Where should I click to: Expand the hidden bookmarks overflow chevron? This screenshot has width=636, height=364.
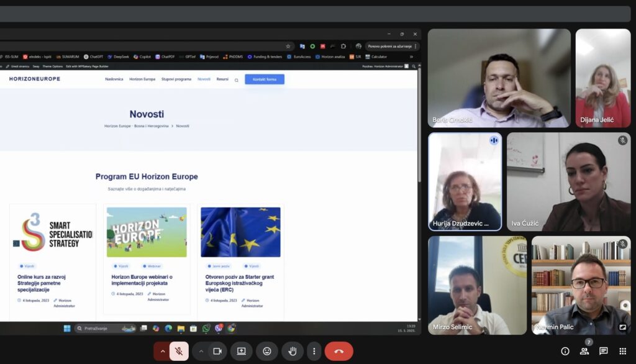pos(411,57)
